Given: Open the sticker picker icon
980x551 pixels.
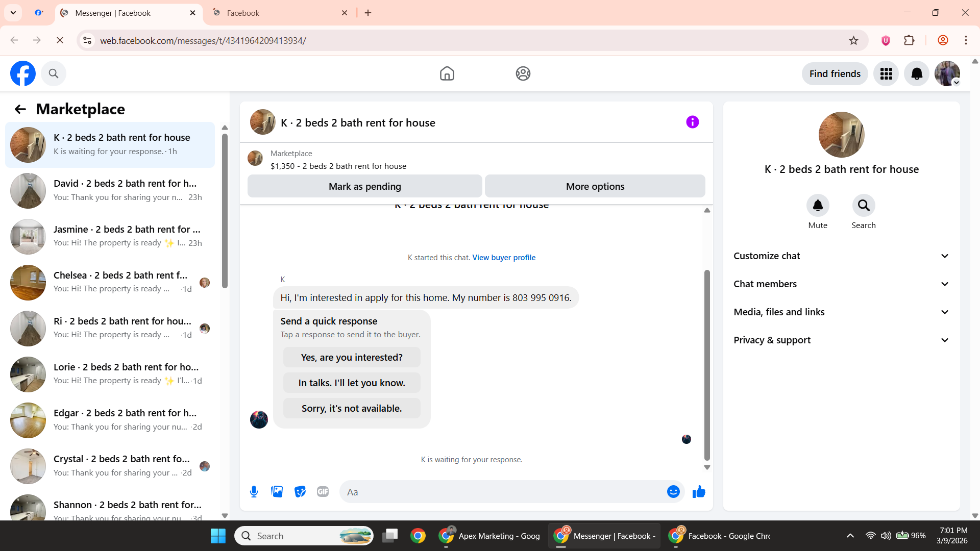Looking at the screenshot, I should point(300,492).
